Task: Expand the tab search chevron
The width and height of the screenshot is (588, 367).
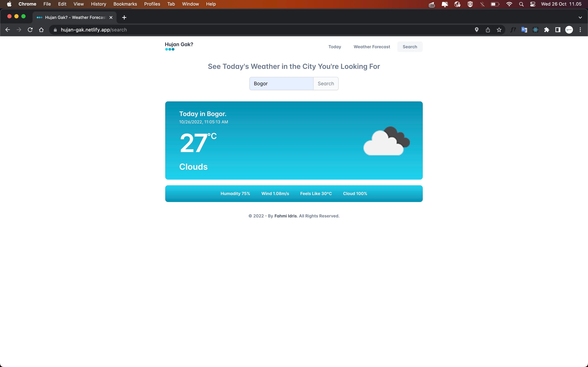Action: click(580, 17)
